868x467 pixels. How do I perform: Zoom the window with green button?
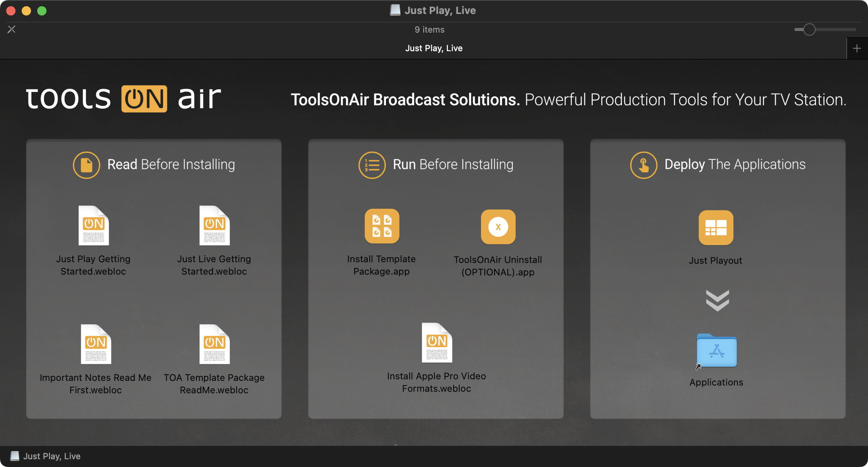[42, 11]
